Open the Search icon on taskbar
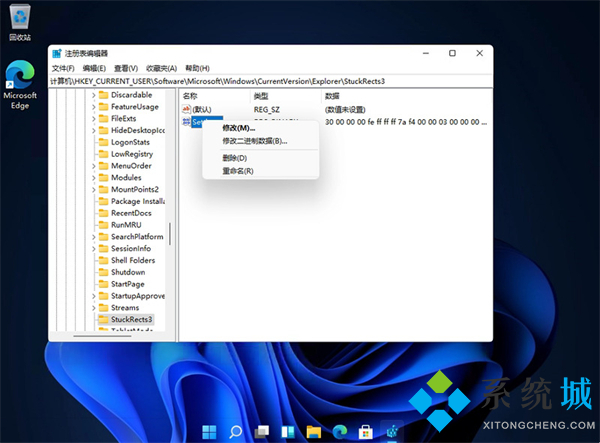The width and height of the screenshot is (600, 443). coord(235,432)
